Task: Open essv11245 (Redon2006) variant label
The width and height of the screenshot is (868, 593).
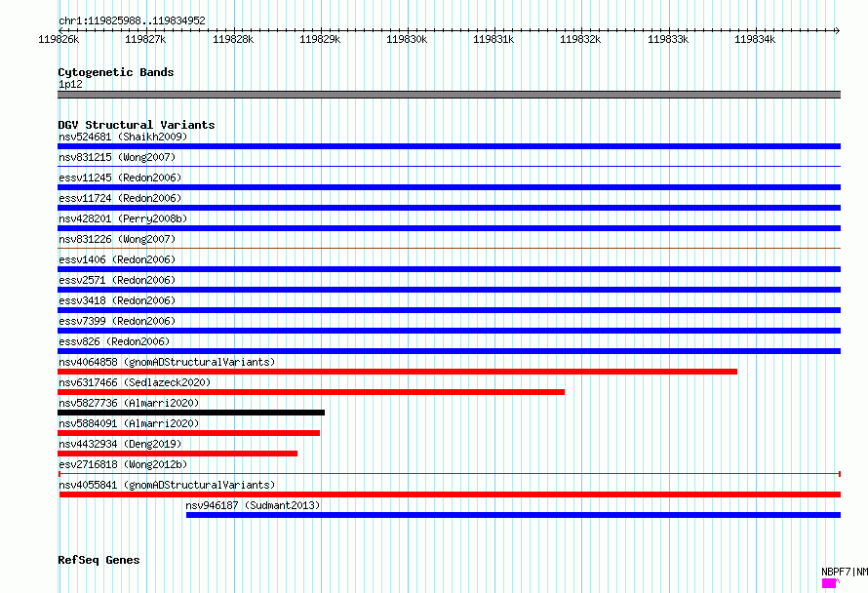Action: pos(120,178)
